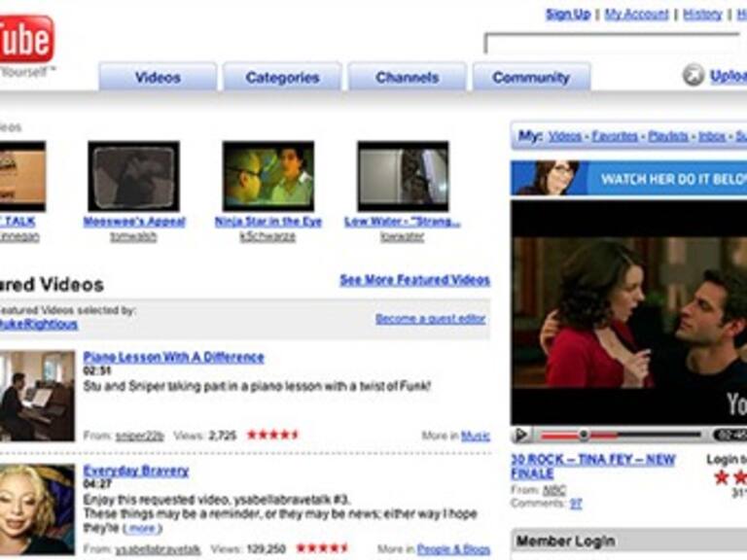
Task: Open Piano Lesson With A Difference title
Action: pos(173,357)
